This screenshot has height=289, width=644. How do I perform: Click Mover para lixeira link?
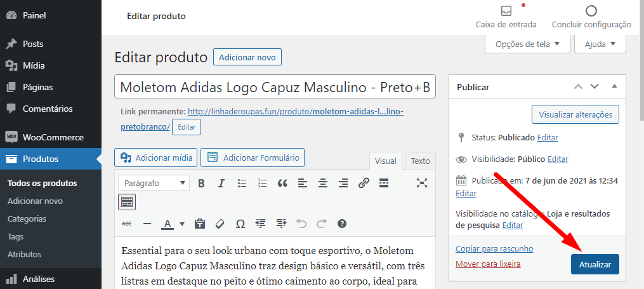tap(488, 264)
